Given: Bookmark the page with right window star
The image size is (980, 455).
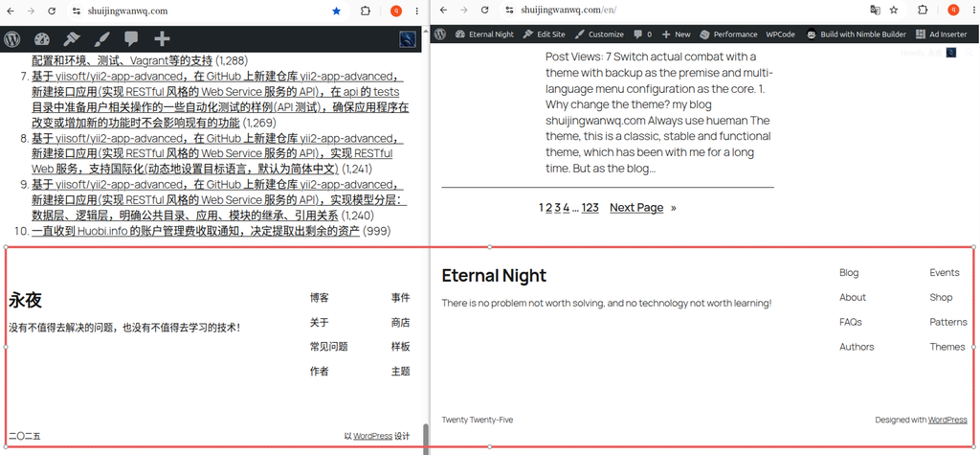Looking at the screenshot, I should (894, 10).
